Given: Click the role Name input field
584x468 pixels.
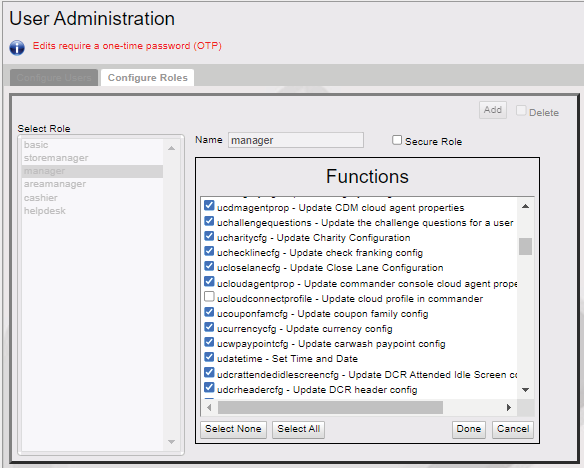Looking at the screenshot, I should (x=296, y=140).
